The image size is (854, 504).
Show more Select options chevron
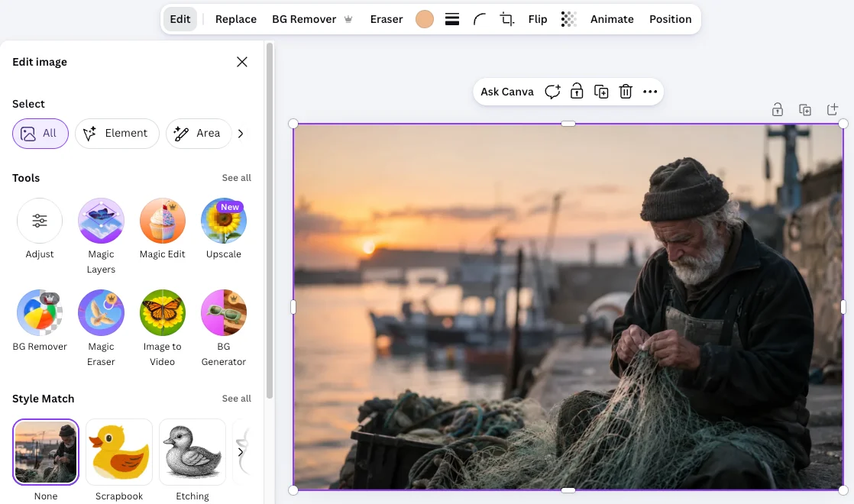(x=240, y=134)
